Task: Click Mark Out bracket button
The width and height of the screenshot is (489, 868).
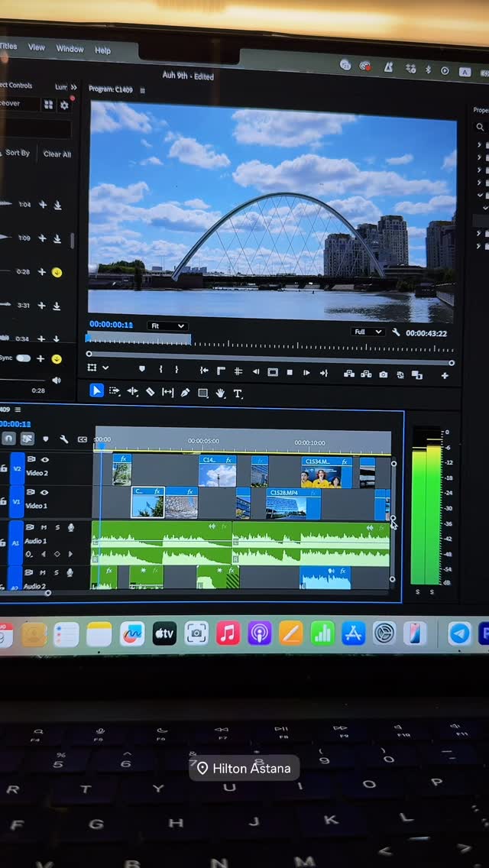Action: [176, 370]
